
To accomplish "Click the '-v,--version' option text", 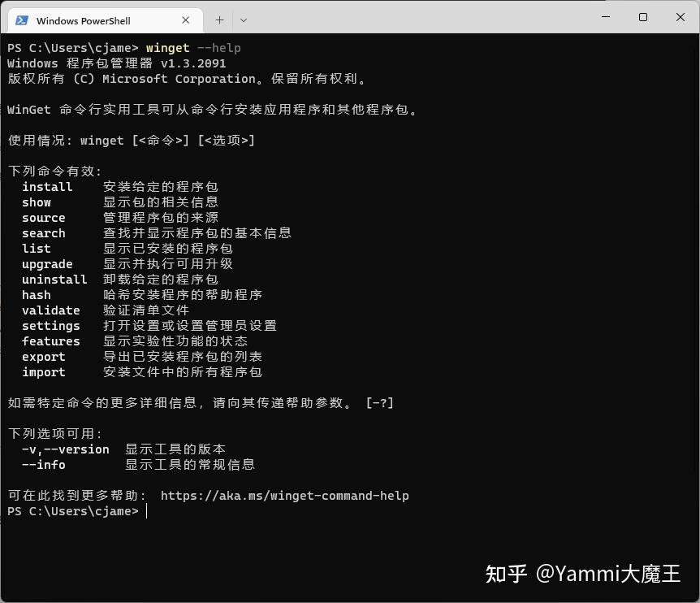I will pos(66,449).
